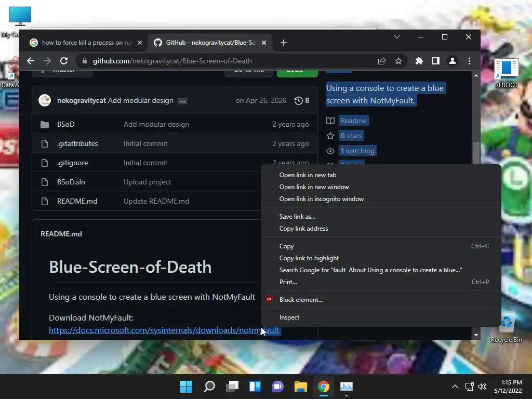Bookmark this page with the star icon
The image size is (532, 399).
point(398,61)
